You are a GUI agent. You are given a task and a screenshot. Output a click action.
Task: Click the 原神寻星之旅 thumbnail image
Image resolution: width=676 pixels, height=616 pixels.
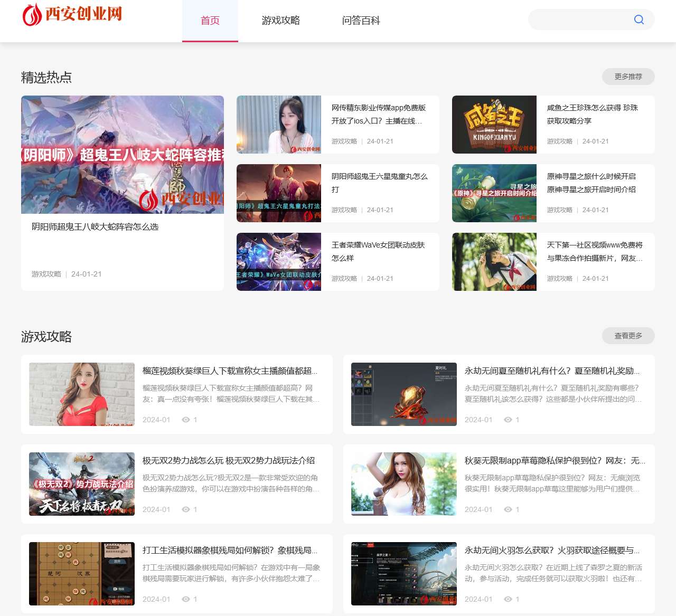[x=494, y=193]
